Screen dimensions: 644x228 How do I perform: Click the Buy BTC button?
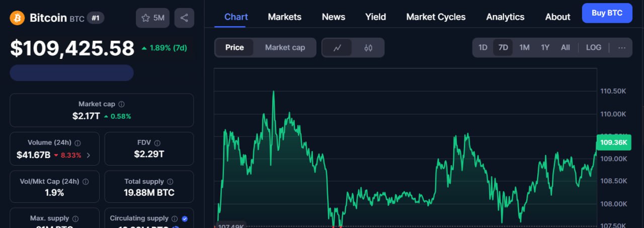click(x=607, y=13)
